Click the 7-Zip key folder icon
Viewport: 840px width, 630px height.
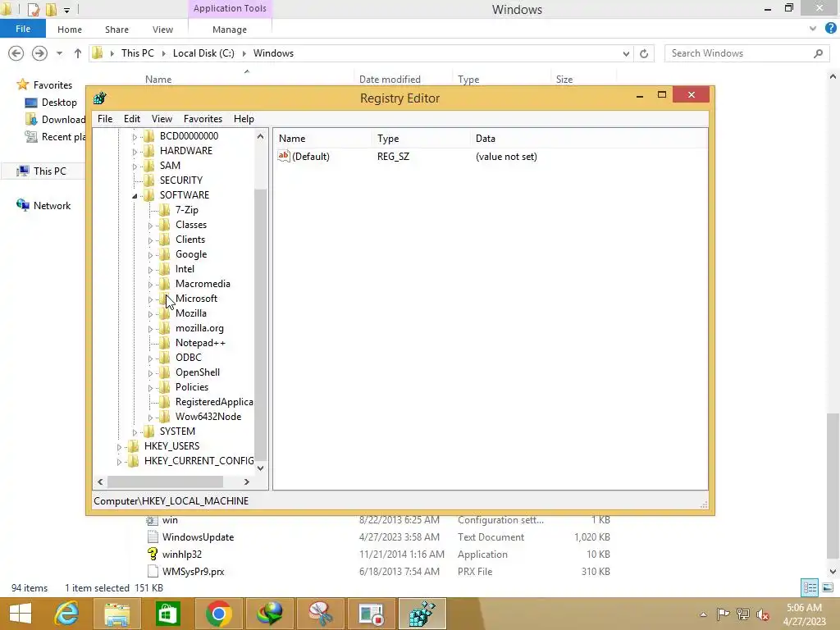point(165,209)
